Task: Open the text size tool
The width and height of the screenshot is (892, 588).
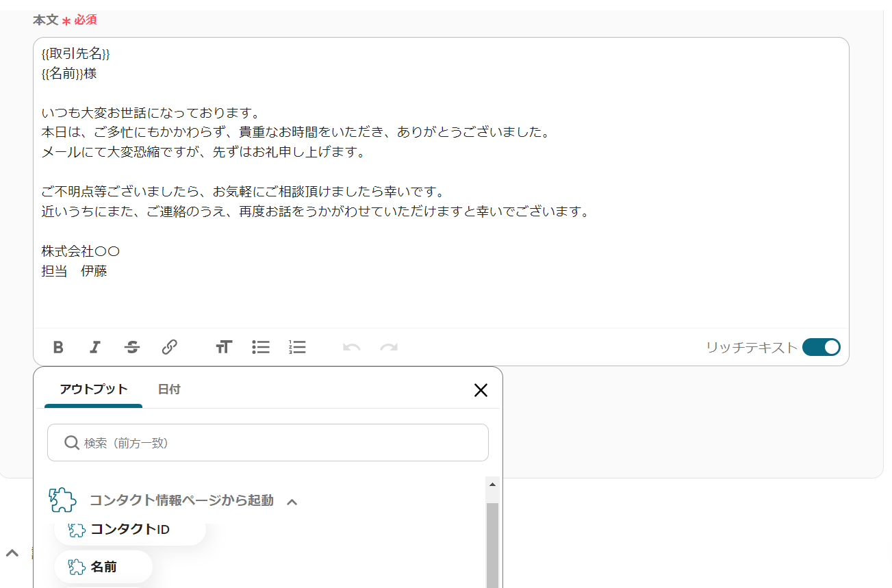Action: pos(224,347)
